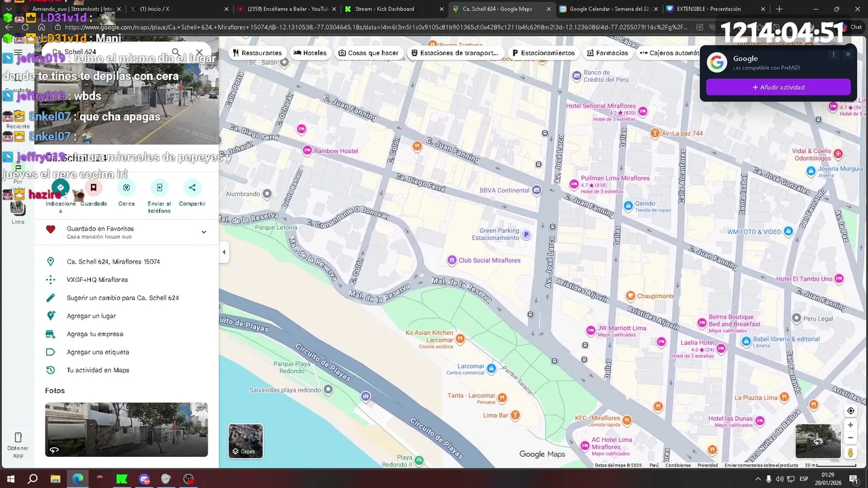
Task: Click the Hotel El Tambo Uno marker
Action: click(839, 279)
